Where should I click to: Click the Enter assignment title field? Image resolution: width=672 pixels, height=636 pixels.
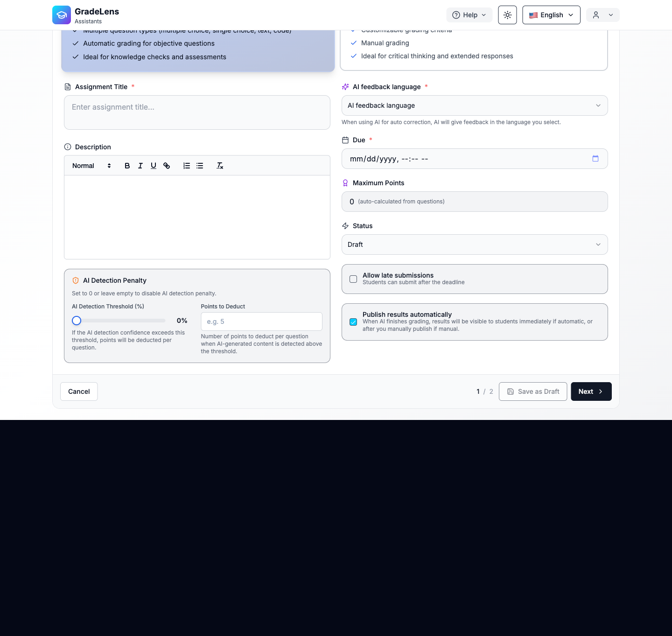[x=197, y=112]
